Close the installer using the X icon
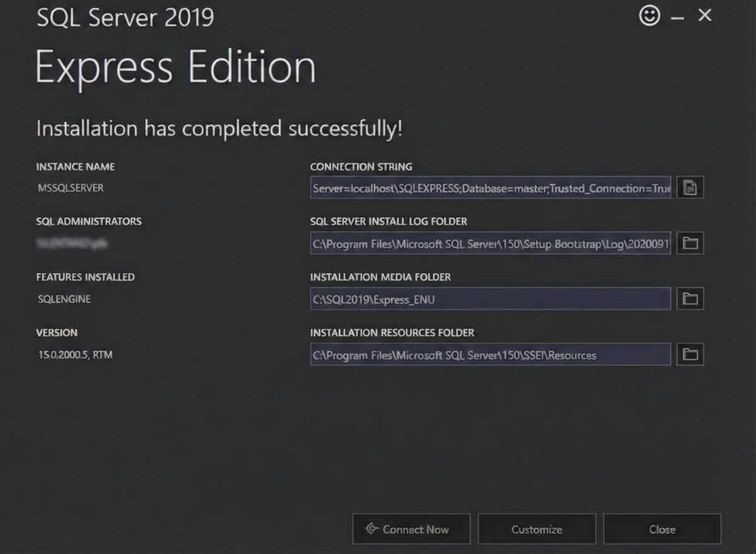 coord(705,16)
